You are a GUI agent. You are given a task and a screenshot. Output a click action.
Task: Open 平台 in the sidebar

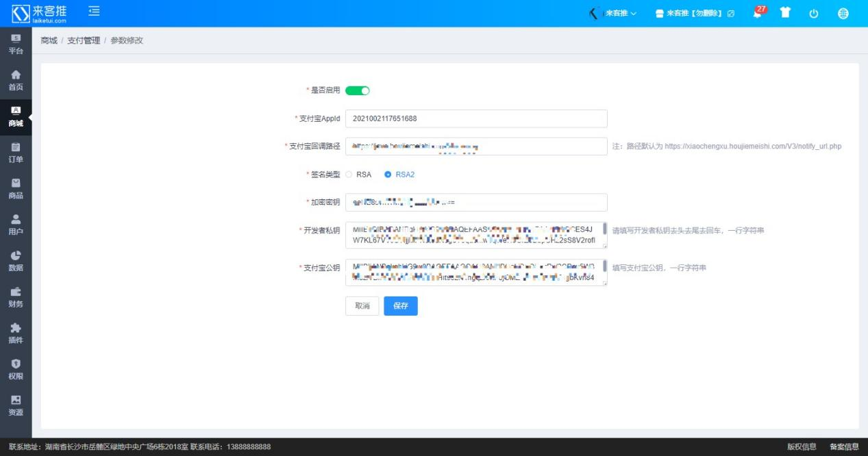16,45
